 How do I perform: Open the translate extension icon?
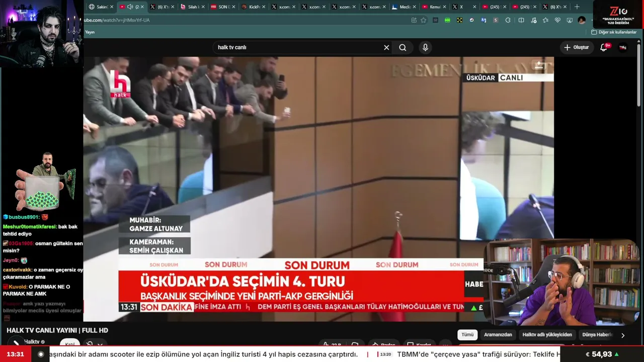point(484,20)
